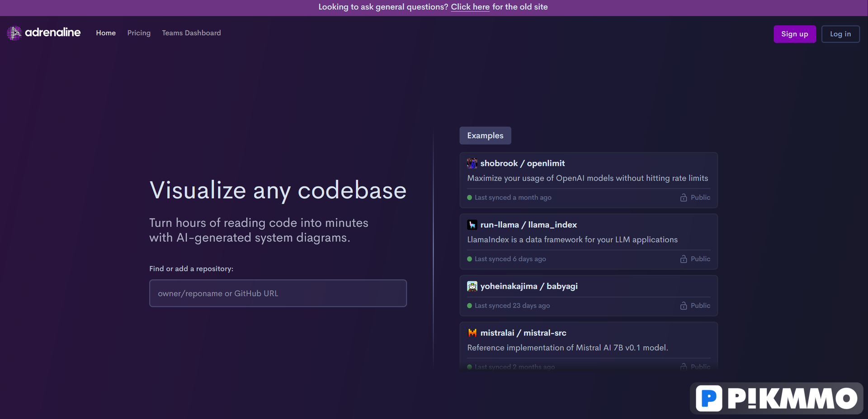Click 'Find or add a repository:' label

coord(191,269)
